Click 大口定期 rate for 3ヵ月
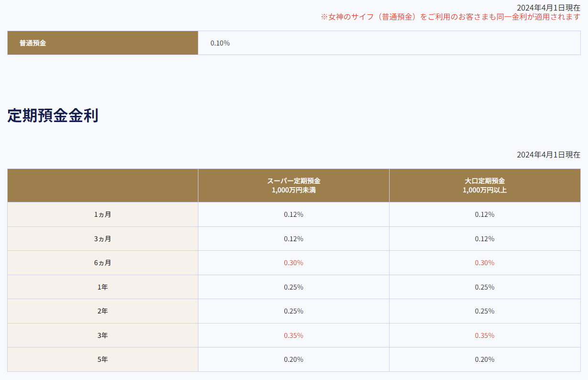This screenshot has height=380, width=588. [485, 239]
